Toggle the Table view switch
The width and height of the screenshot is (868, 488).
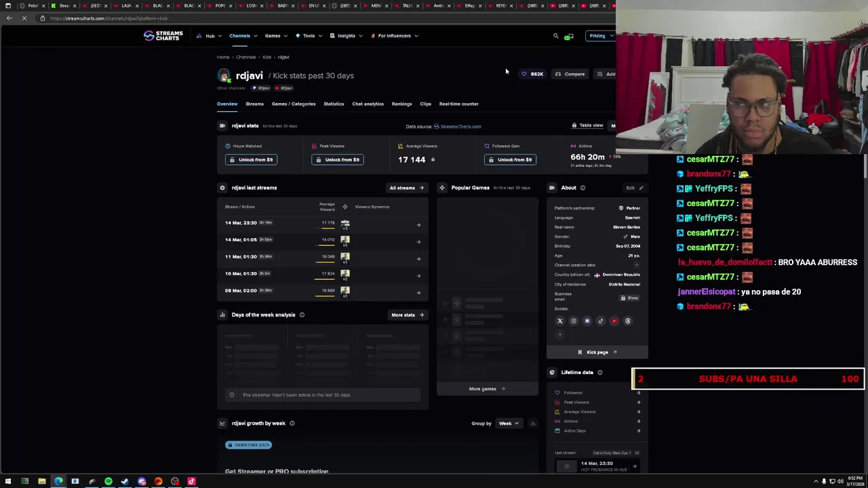(x=588, y=125)
